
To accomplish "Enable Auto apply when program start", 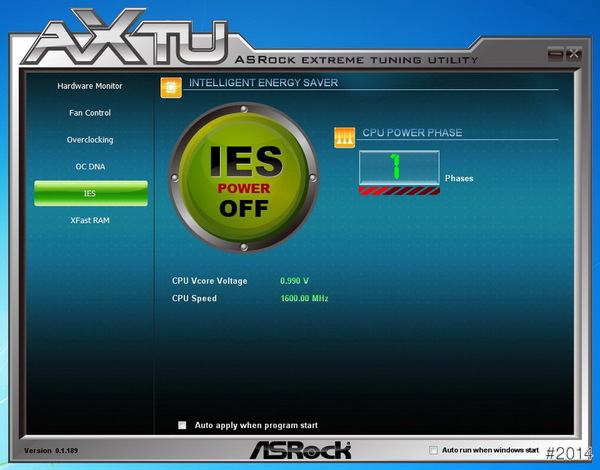I will (x=182, y=425).
